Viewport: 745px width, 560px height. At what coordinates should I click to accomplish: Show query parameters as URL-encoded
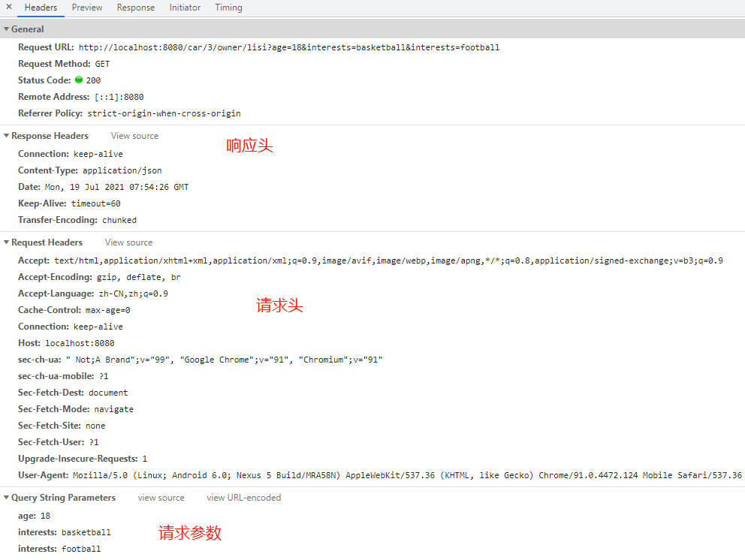point(243,498)
